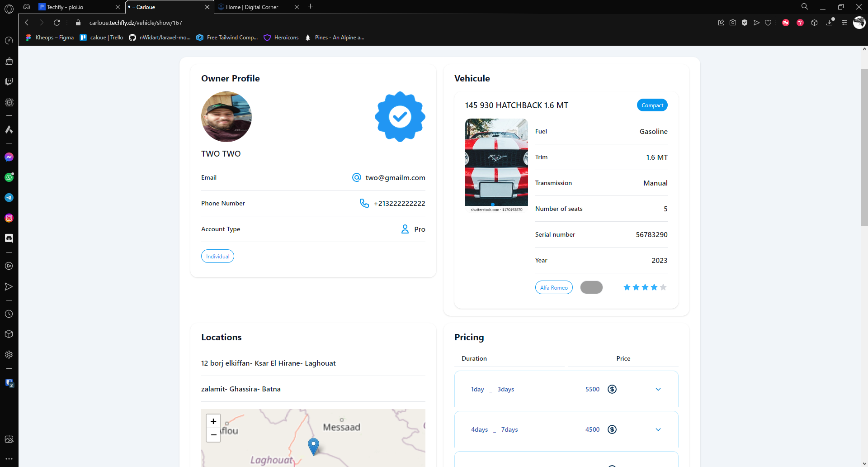868x467 pixels.
Task: Click the browser reload page icon
Action: pyautogui.click(x=57, y=23)
